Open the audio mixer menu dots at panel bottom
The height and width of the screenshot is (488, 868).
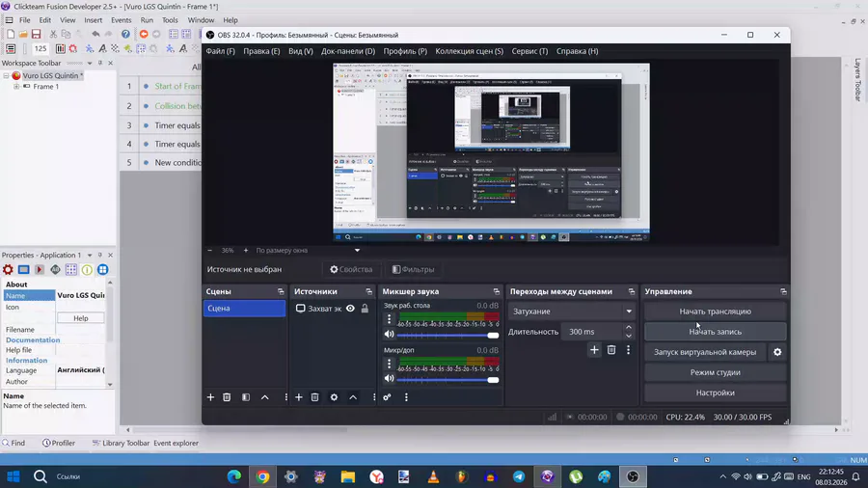click(x=406, y=397)
